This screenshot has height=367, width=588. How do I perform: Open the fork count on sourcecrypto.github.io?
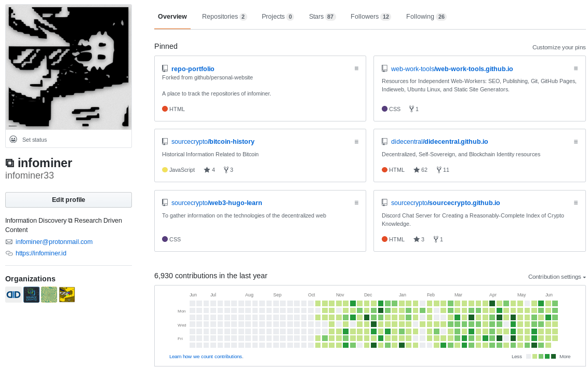438,239
